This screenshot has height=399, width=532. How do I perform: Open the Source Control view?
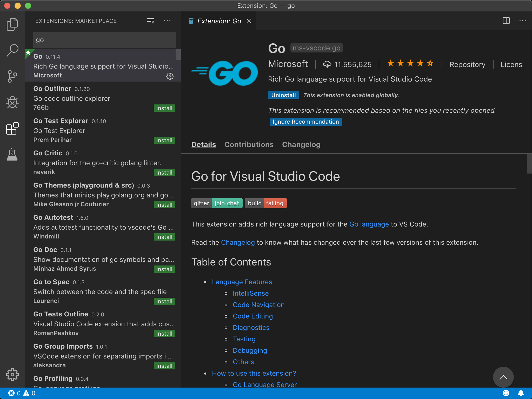click(12, 76)
